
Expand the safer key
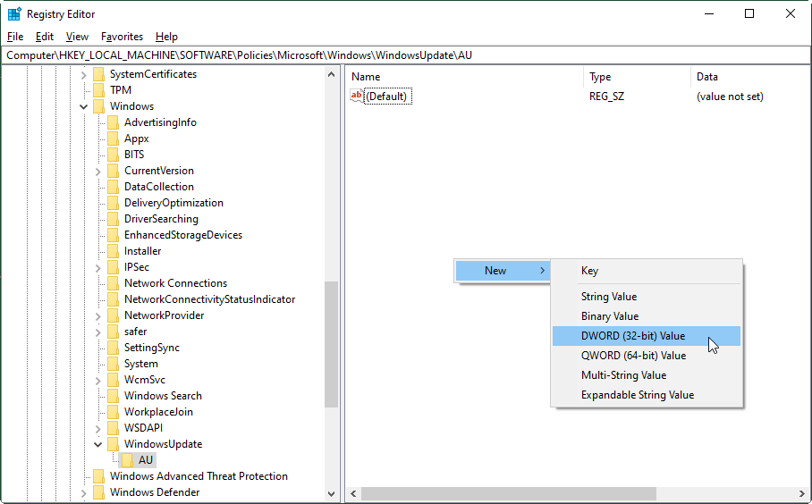pos(97,332)
